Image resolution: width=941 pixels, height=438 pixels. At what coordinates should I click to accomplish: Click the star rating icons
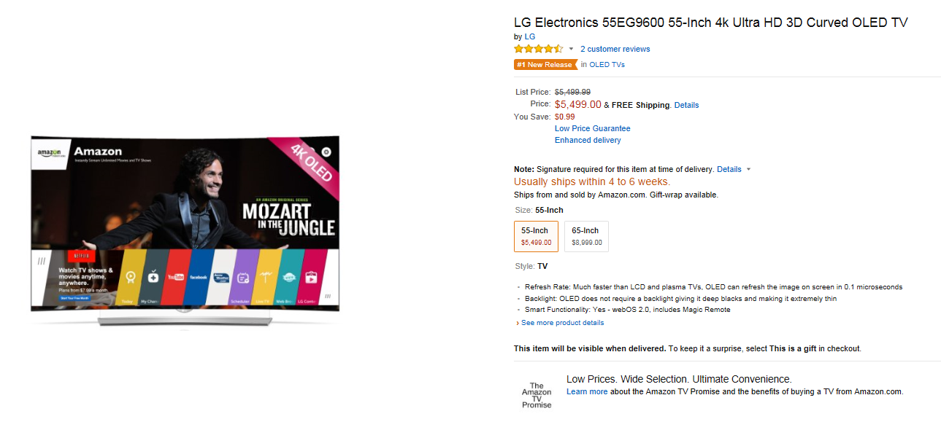click(538, 49)
